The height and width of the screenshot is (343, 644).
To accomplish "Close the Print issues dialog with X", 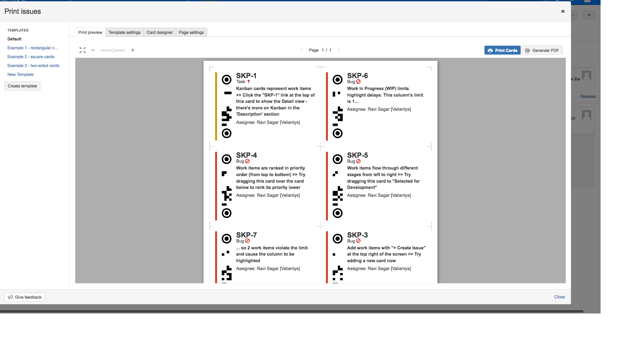I will coord(563,11).
